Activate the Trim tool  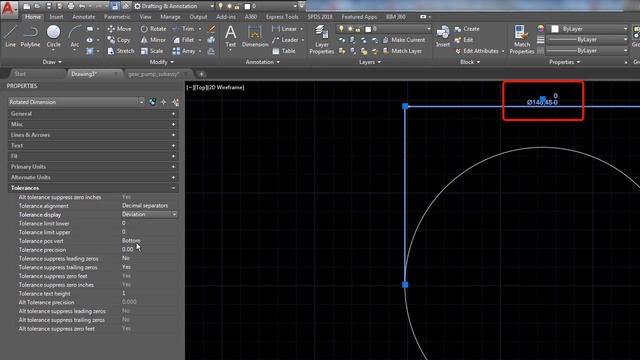coord(183,29)
